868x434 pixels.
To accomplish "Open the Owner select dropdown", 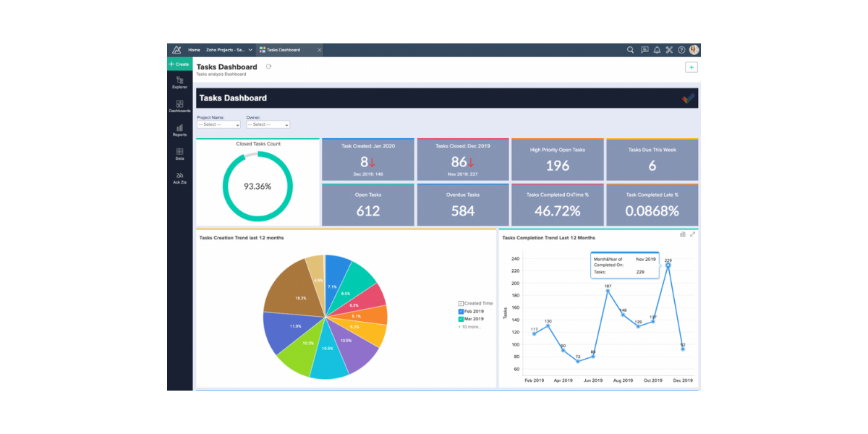I will [x=270, y=124].
